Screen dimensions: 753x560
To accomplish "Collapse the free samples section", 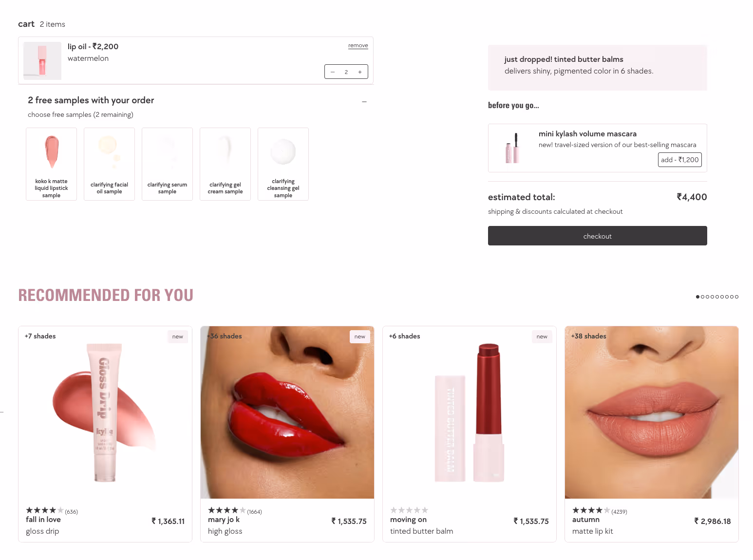I will [364, 102].
